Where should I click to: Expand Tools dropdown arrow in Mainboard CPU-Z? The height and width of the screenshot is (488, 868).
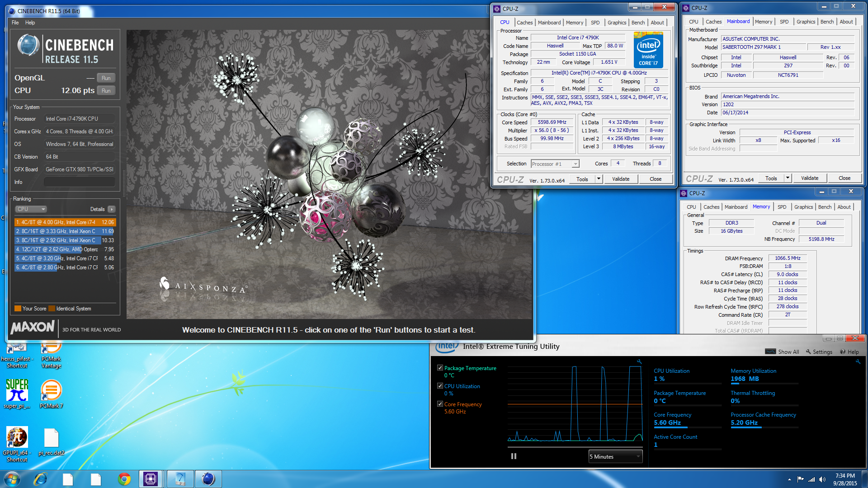click(788, 178)
